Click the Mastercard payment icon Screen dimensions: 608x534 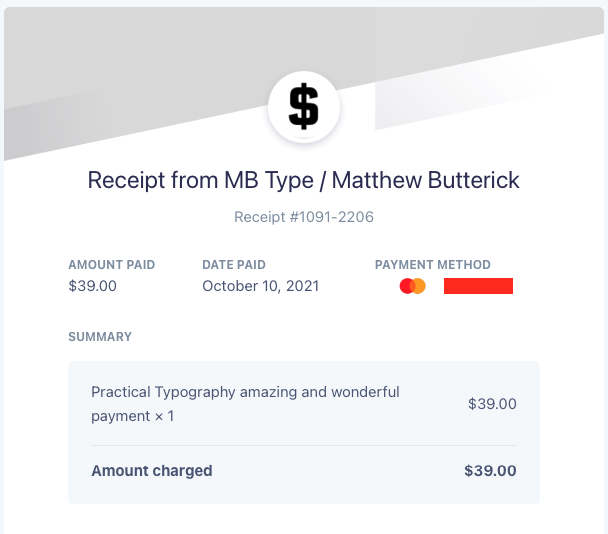413,286
